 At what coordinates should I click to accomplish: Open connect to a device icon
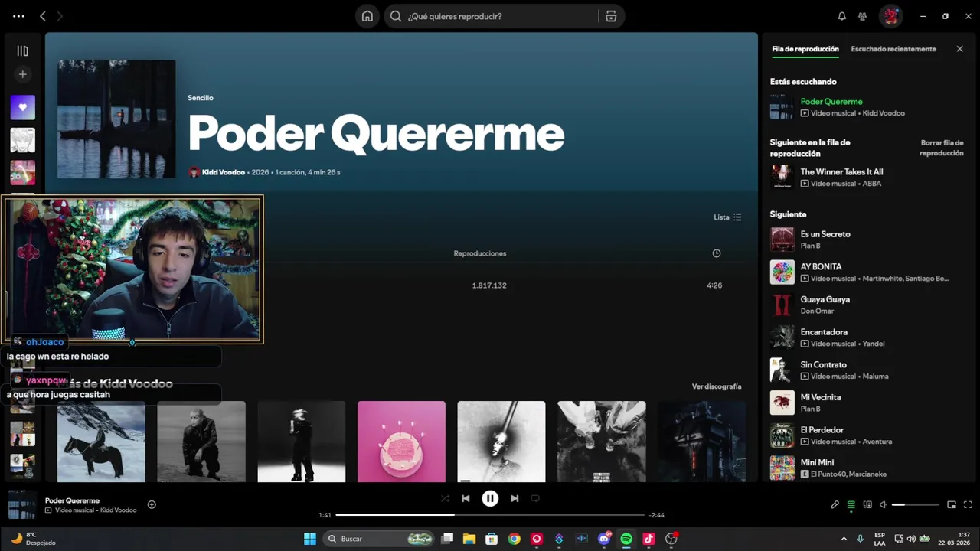tap(867, 504)
